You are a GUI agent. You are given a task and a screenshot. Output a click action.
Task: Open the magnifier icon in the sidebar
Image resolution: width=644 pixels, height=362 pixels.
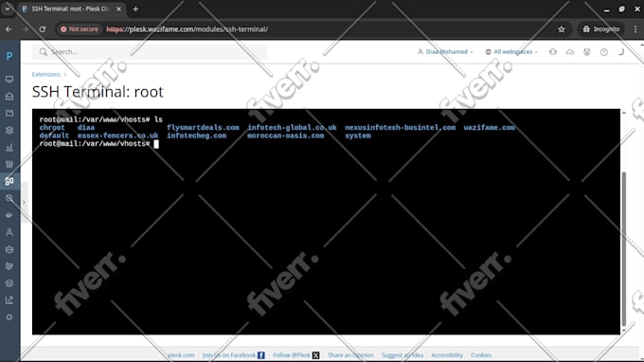(9, 198)
